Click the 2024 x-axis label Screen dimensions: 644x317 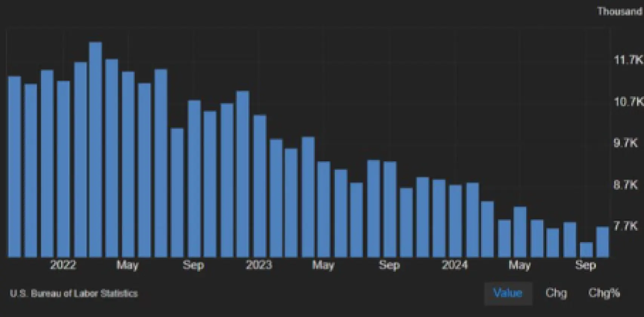tap(454, 265)
